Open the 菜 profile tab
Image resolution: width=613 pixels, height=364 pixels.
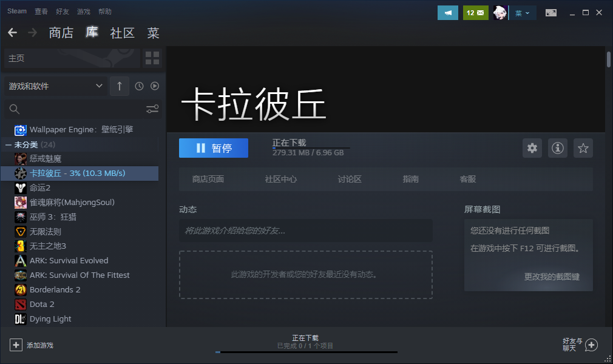tap(153, 33)
